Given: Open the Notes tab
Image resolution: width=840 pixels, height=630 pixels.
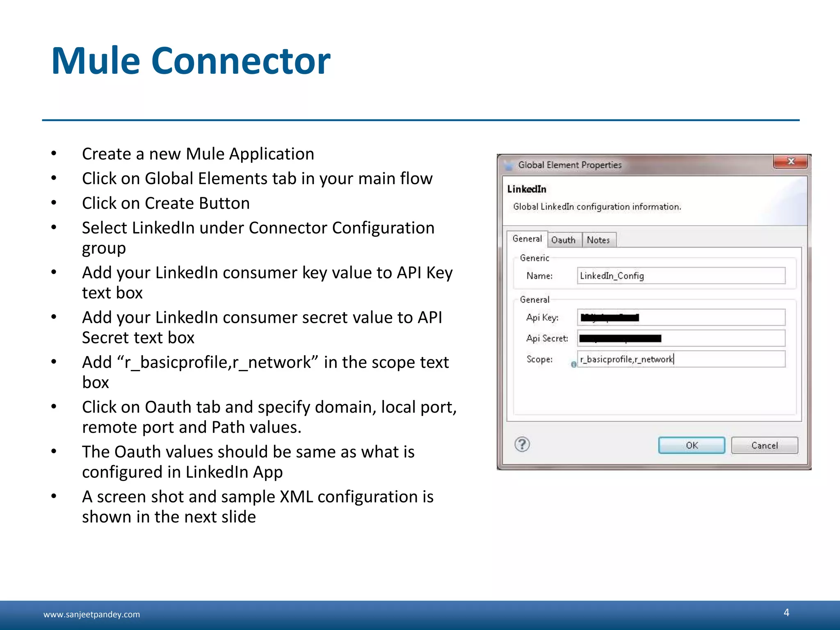Looking at the screenshot, I should coord(598,240).
